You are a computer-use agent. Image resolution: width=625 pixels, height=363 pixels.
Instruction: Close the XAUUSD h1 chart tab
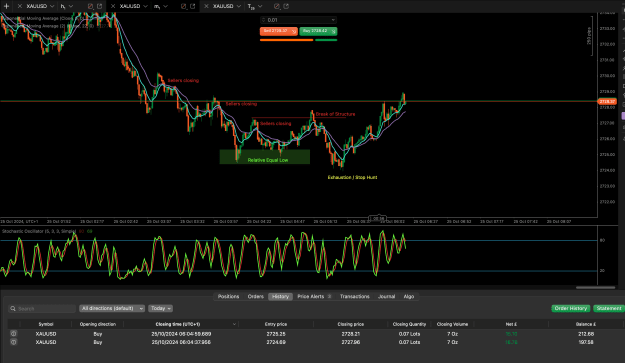click(x=20, y=6)
